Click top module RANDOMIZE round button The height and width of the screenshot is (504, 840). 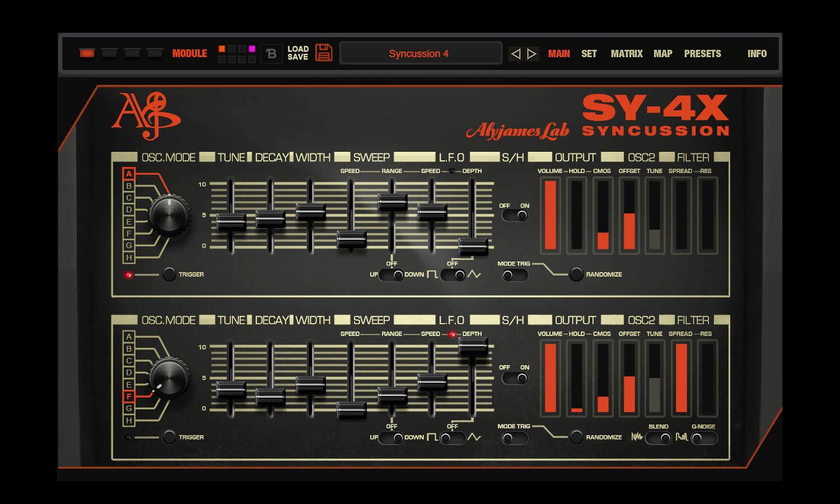click(576, 274)
